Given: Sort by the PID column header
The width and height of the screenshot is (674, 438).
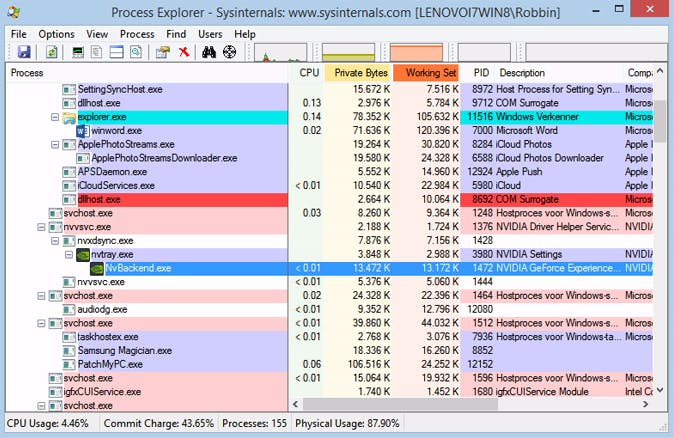Looking at the screenshot, I should tap(478, 73).
